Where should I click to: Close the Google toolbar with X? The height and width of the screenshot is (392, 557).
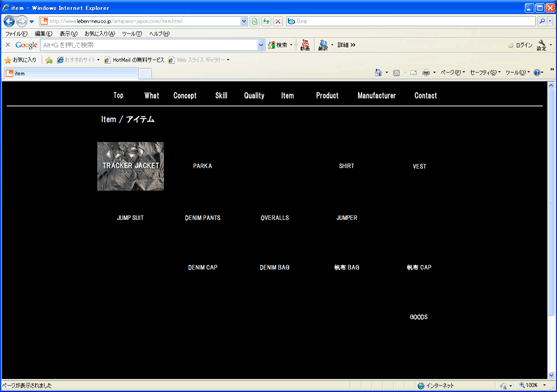pyautogui.click(x=8, y=45)
